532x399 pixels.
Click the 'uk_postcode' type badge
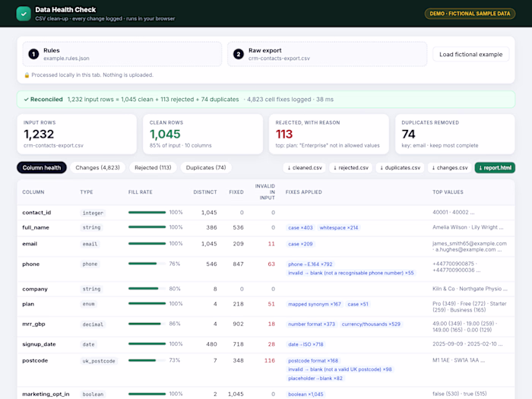point(99,361)
